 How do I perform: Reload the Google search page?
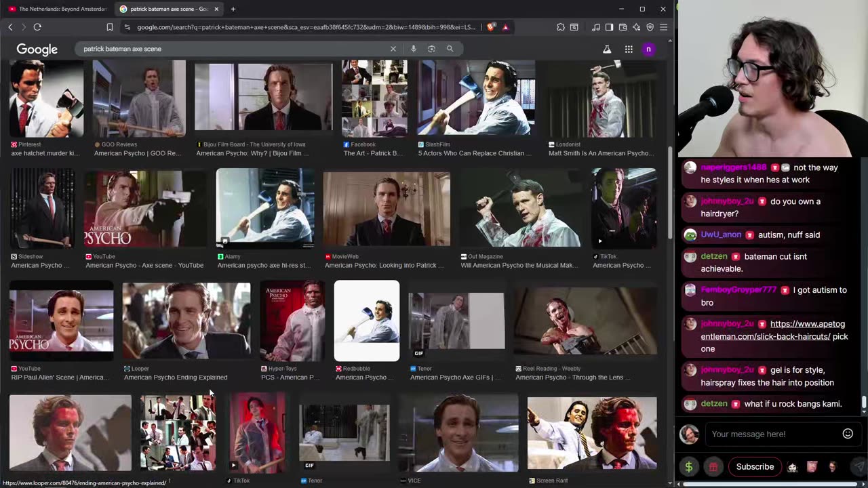click(37, 27)
